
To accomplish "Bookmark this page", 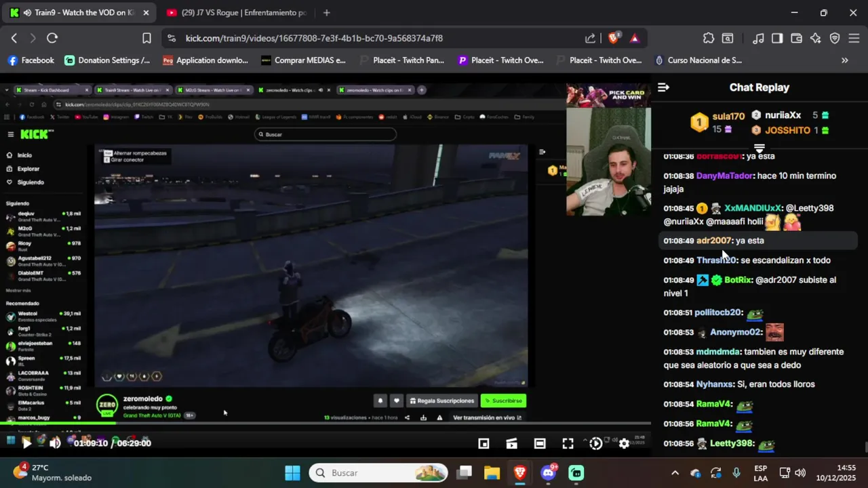I will tap(146, 38).
